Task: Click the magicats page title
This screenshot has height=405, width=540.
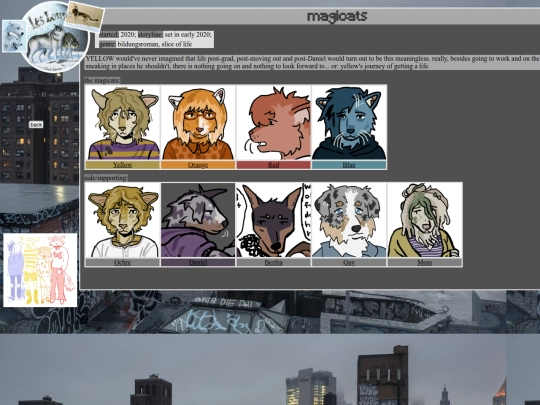Action: [x=337, y=16]
